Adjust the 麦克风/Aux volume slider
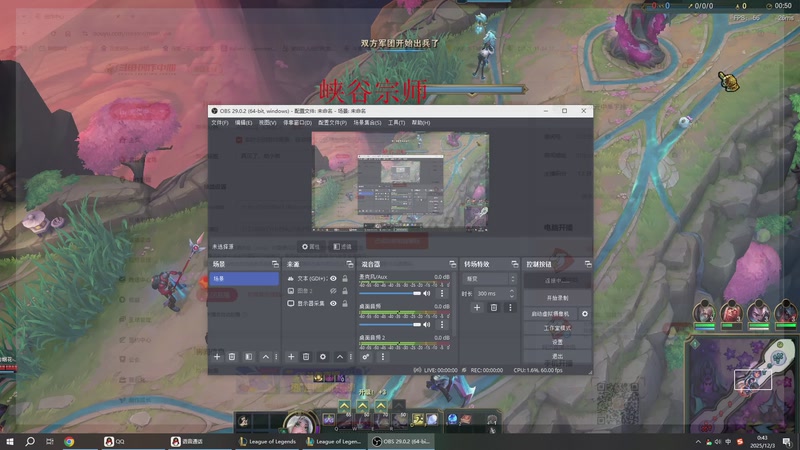 [x=390, y=293]
